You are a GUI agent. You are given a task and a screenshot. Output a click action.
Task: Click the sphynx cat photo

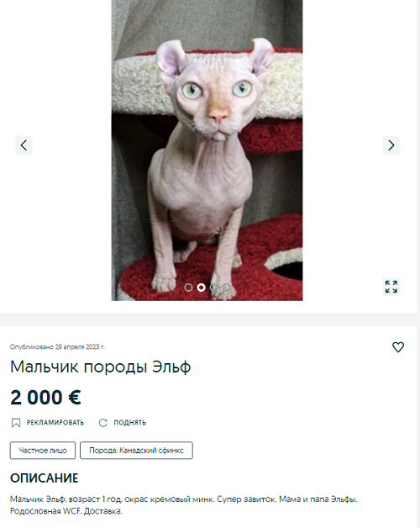(x=207, y=150)
